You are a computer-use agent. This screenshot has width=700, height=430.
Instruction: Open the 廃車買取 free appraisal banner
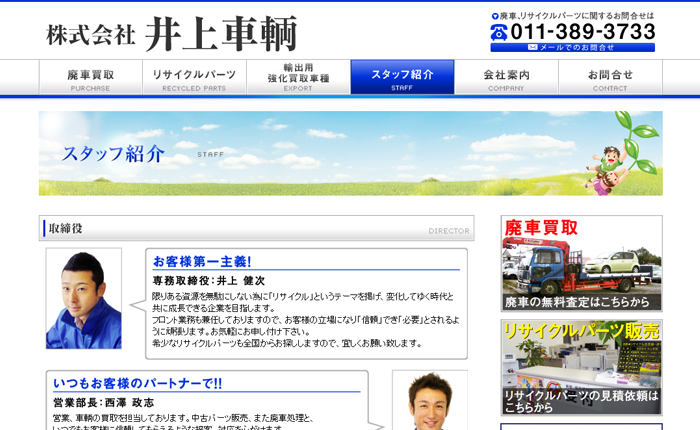[581, 263]
